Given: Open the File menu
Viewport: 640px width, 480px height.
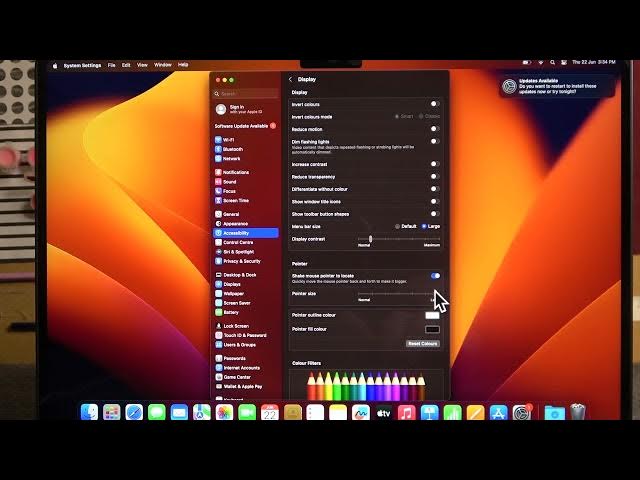Looking at the screenshot, I should pyautogui.click(x=111, y=65).
